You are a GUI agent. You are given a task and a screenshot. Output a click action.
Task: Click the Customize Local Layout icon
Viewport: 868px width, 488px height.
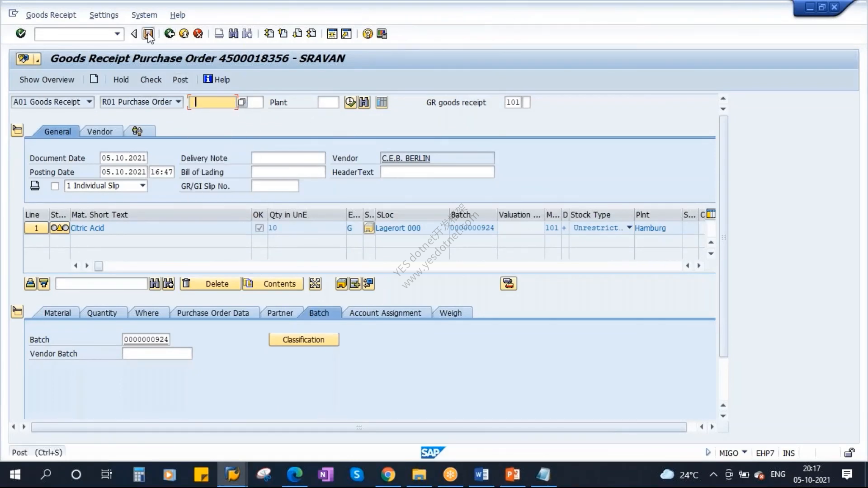tap(382, 33)
